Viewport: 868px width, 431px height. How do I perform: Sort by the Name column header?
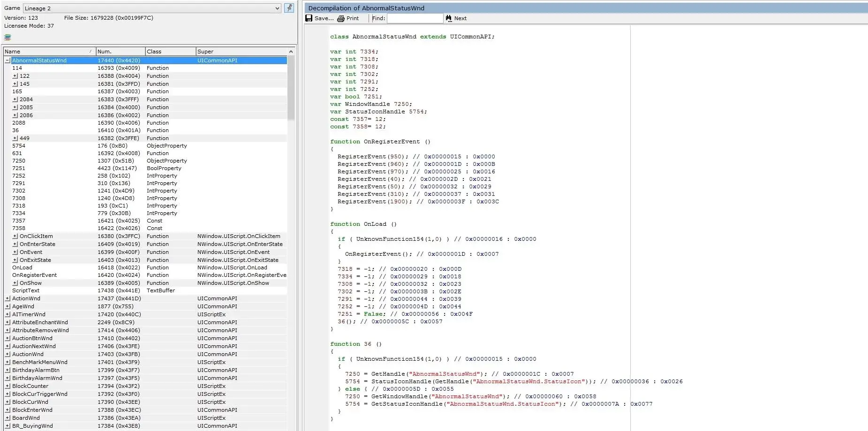[49, 52]
